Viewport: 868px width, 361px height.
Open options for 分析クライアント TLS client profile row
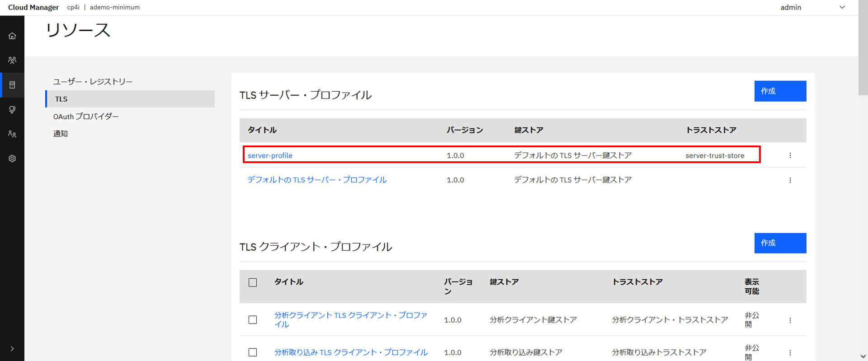790,320
